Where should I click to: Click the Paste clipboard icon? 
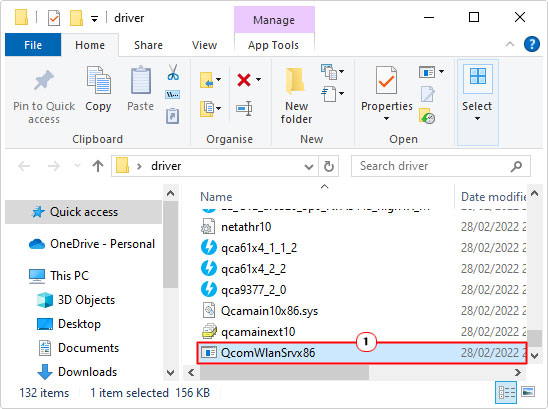[140, 80]
